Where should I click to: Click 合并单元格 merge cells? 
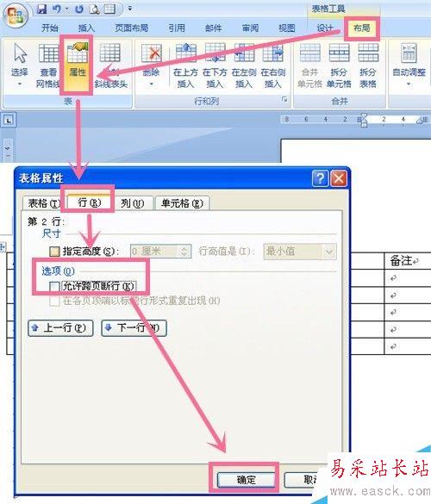309,65
